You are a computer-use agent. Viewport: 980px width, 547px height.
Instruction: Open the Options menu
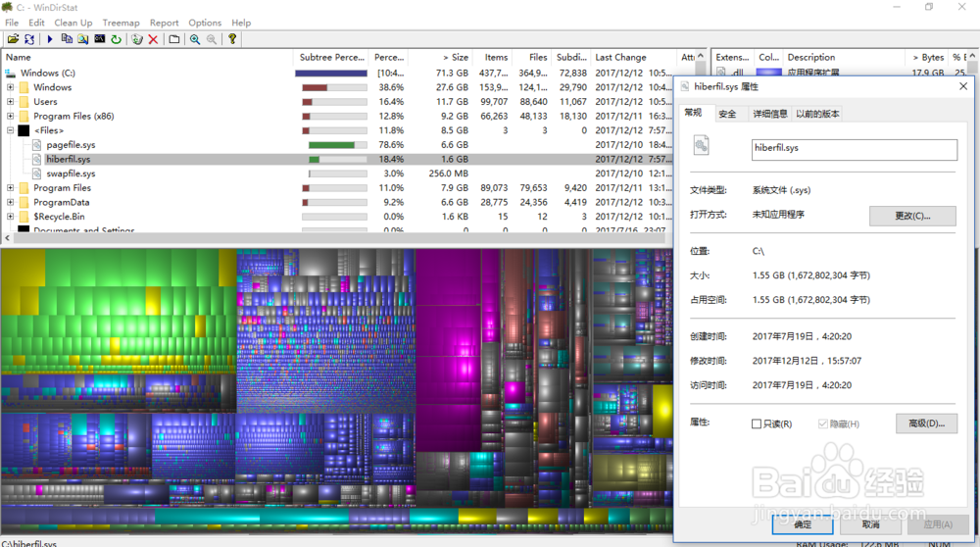tap(205, 23)
